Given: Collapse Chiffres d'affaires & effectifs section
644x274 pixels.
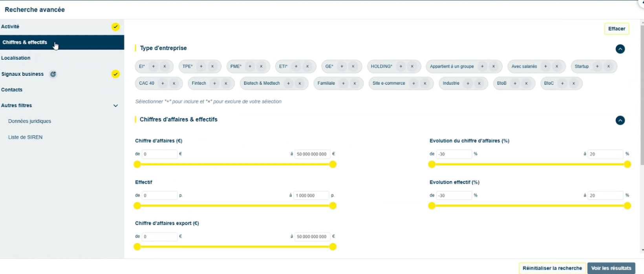Looking at the screenshot, I should (x=620, y=121).
